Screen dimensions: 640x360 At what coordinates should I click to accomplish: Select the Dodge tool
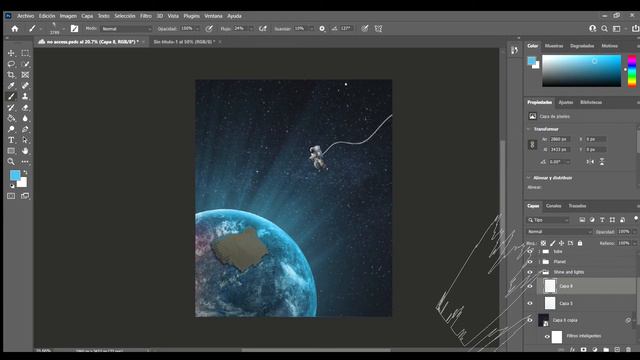[x=11, y=129]
